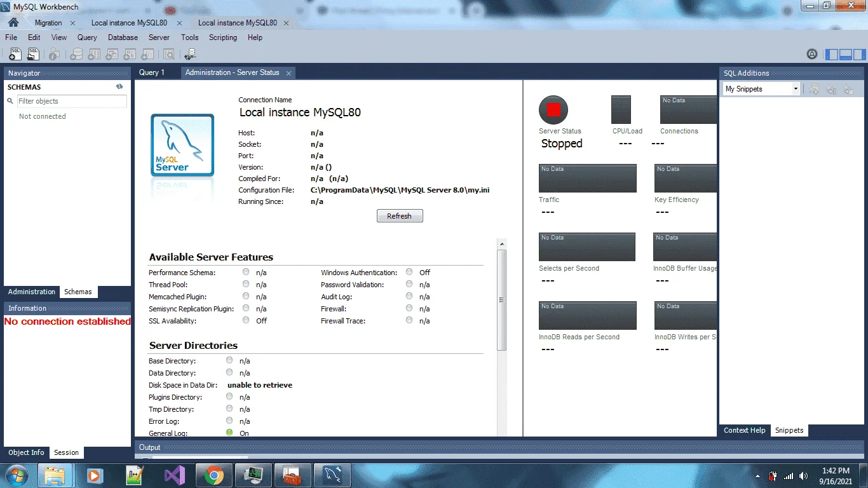Open Visual Studio from the taskbar
868x488 pixels.
(x=173, y=475)
